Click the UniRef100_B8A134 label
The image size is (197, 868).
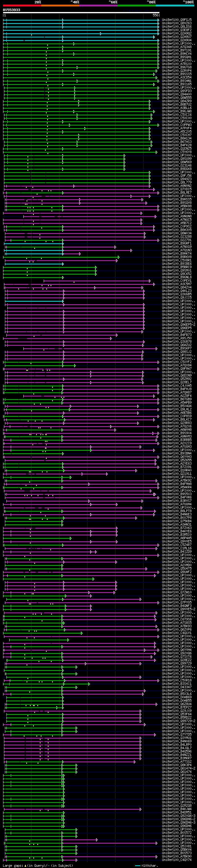(176, 139)
